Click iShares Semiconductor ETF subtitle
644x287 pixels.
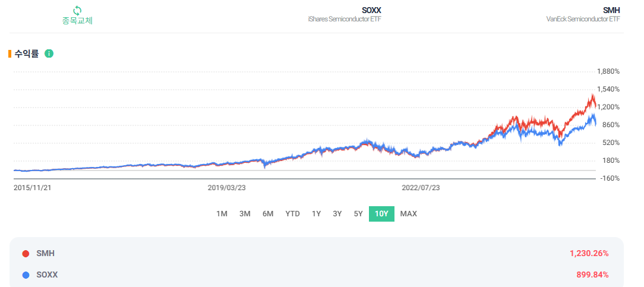tap(345, 19)
